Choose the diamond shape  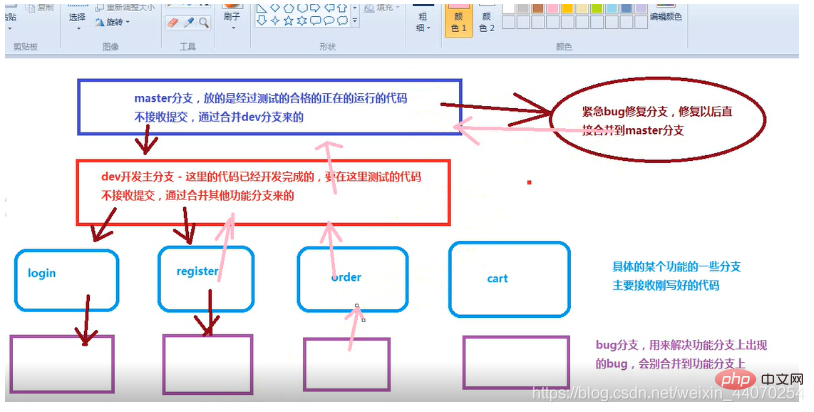tap(275, 8)
